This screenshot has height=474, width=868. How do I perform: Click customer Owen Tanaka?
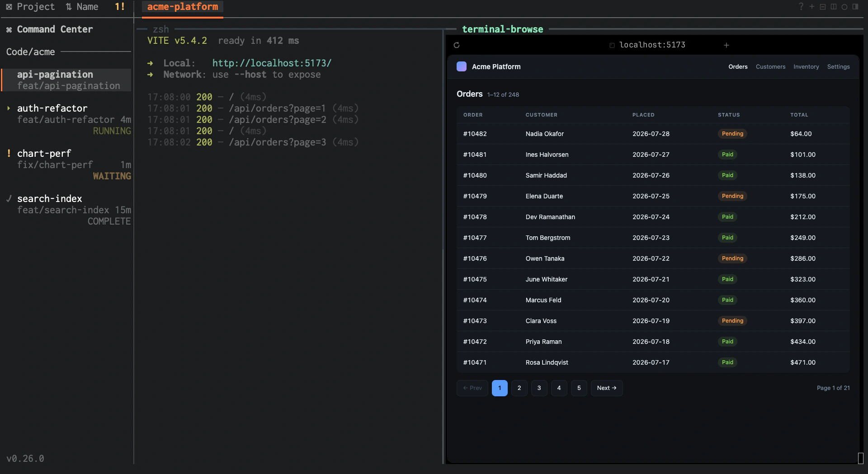(545, 258)
